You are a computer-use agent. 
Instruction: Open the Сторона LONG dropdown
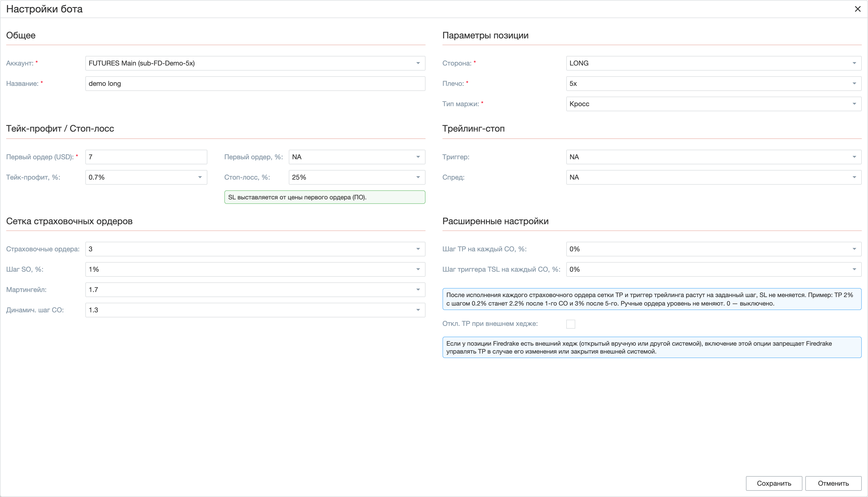714,63
